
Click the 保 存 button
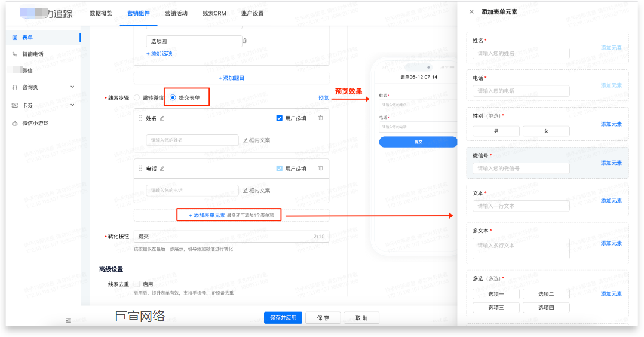tap(323, 318)
